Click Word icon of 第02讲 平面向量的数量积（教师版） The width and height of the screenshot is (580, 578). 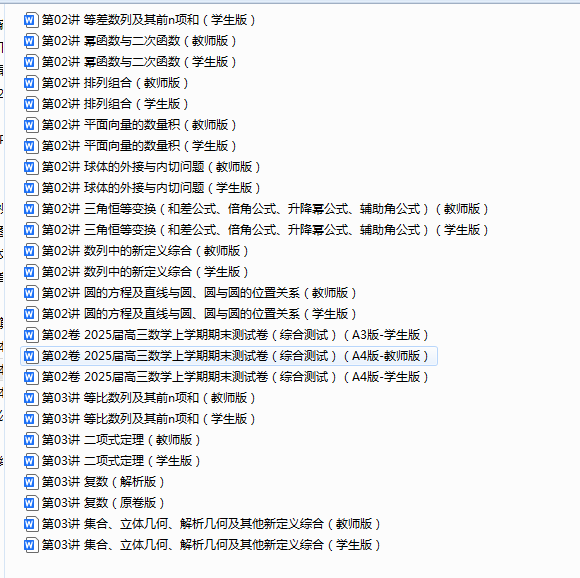tap(31, 125)
